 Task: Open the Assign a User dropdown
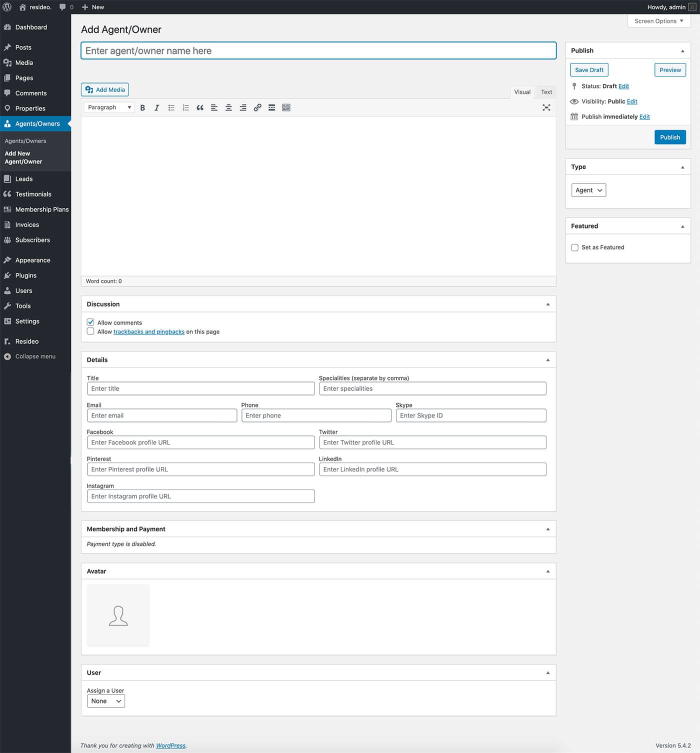pyautogui.click(x=105, y=701)
